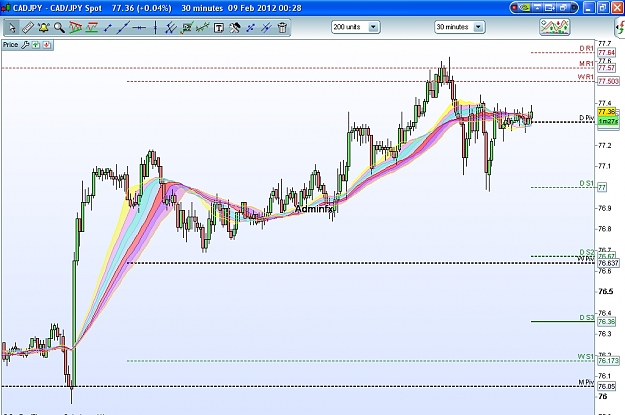This screenshot has width=625, height=415.
Task: Select the vertical line tool
Action: click(155, 28)
